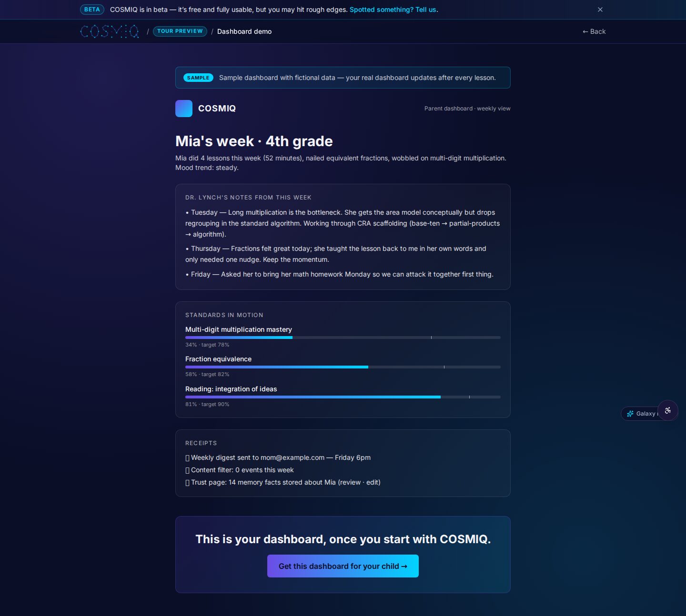Click the 'RECEIPTS' section heading
This screenshot has height=616, width=686.
click(x=201, y=443)
